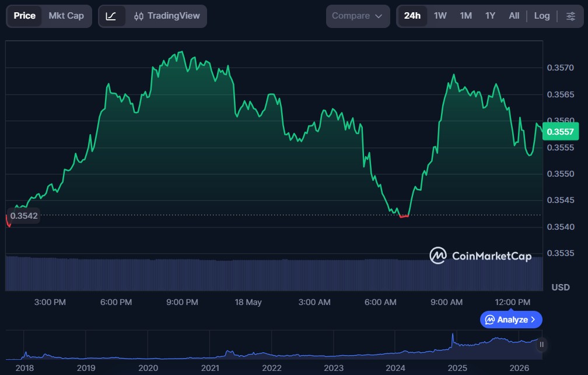Select the 1Y time range

tap(490, 16)
